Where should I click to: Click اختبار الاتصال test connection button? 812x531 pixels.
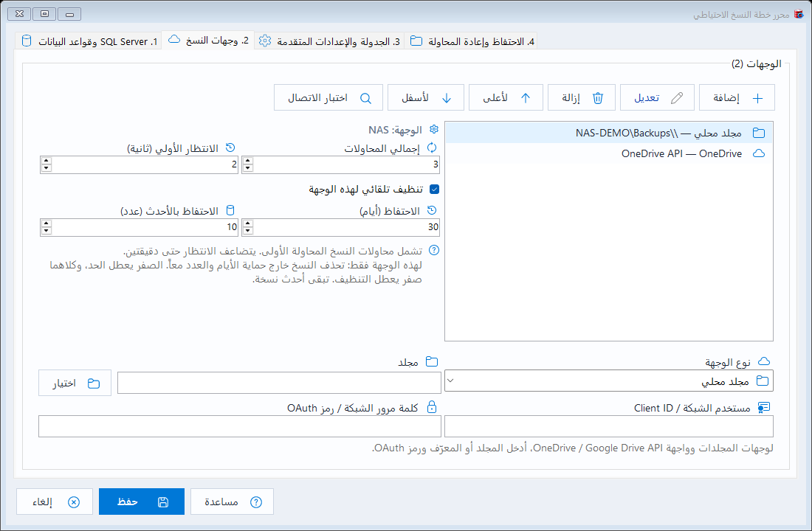tap(328, 98)
